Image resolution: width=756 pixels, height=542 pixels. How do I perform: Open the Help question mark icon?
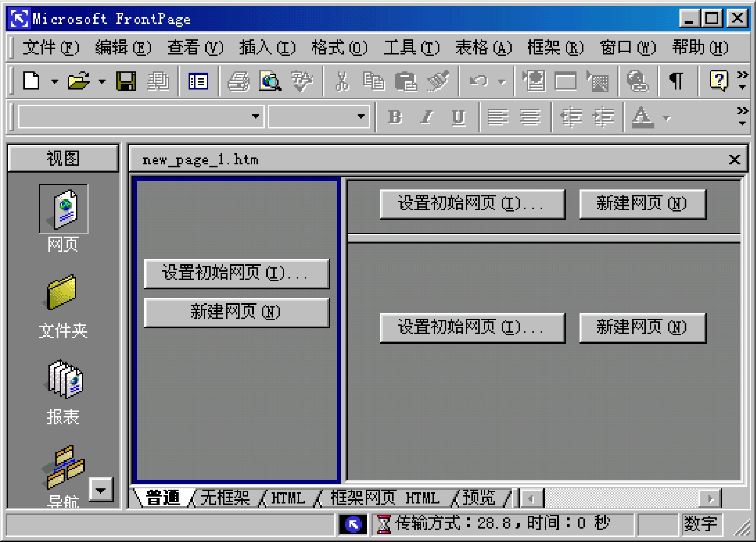tap(718, 81)
